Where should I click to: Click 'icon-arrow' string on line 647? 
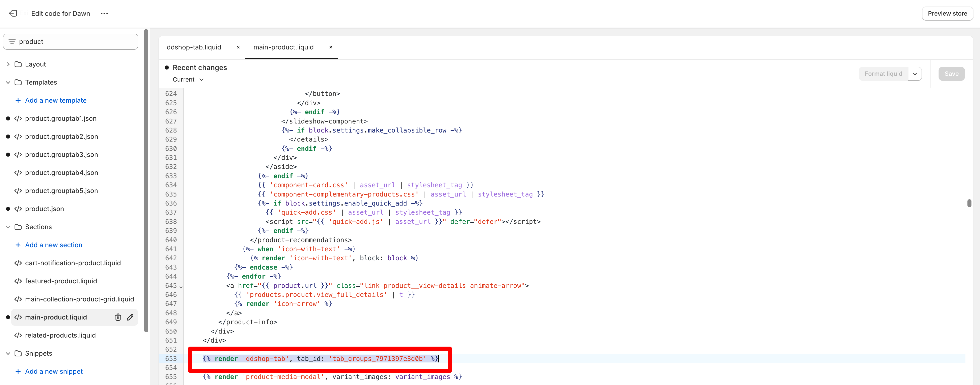[x=297, y=304]
